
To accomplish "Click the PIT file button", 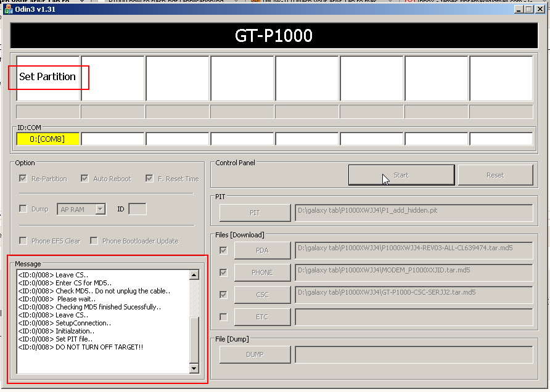I will 255,213.
